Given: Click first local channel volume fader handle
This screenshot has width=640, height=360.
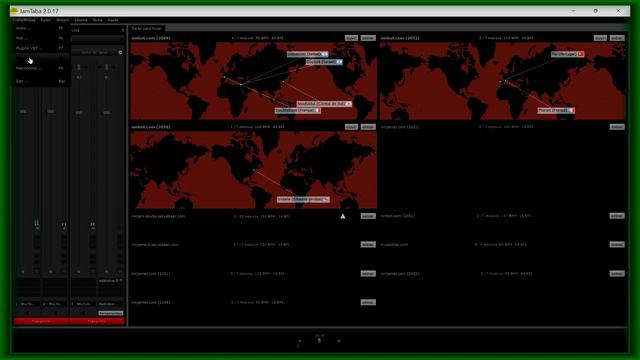Looking at the screenshot, I should (23, 111).
